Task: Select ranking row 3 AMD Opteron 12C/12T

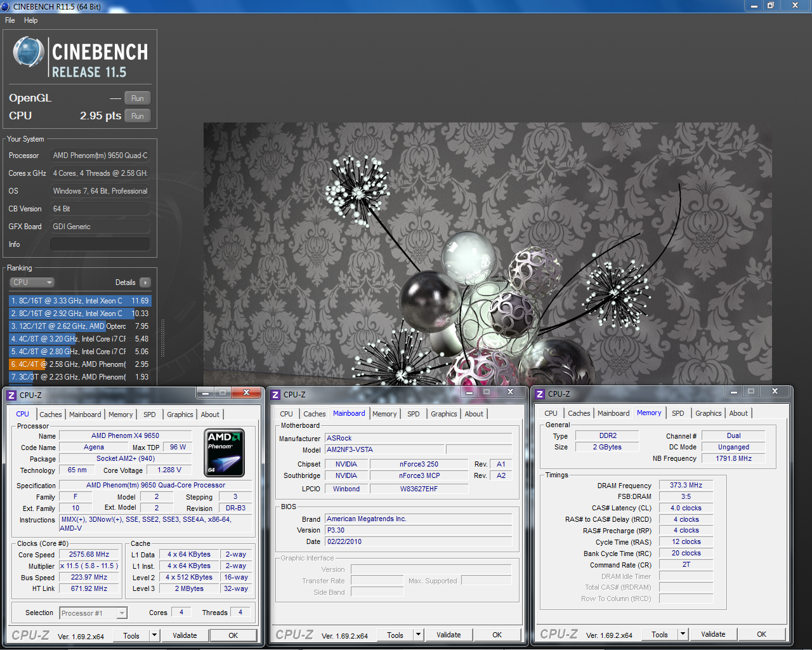Action: [x=80, y=326]
